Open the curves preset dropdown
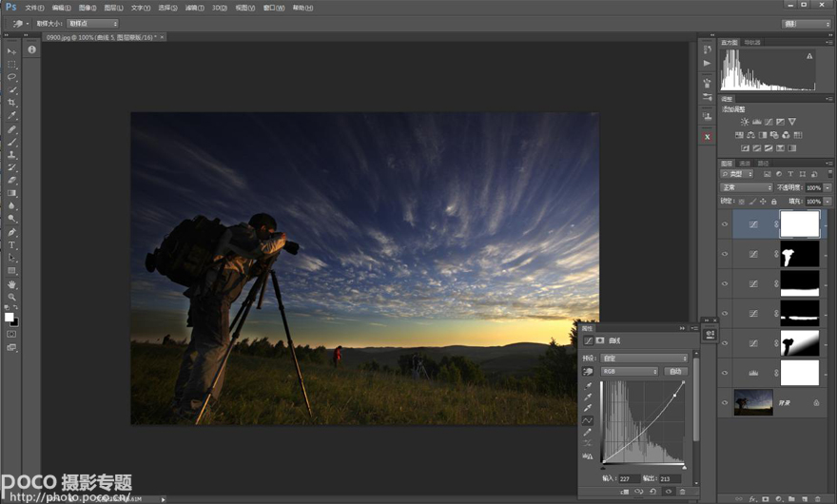 [644, 359]
